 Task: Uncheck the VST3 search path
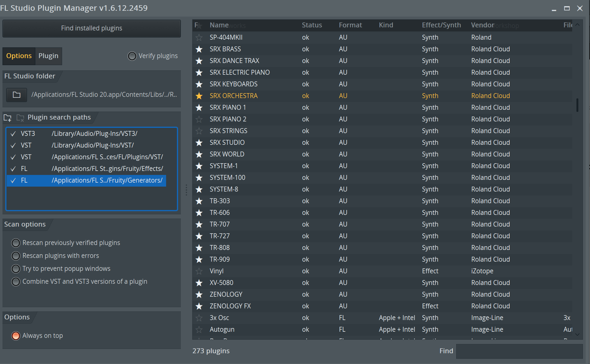(13, 134)
